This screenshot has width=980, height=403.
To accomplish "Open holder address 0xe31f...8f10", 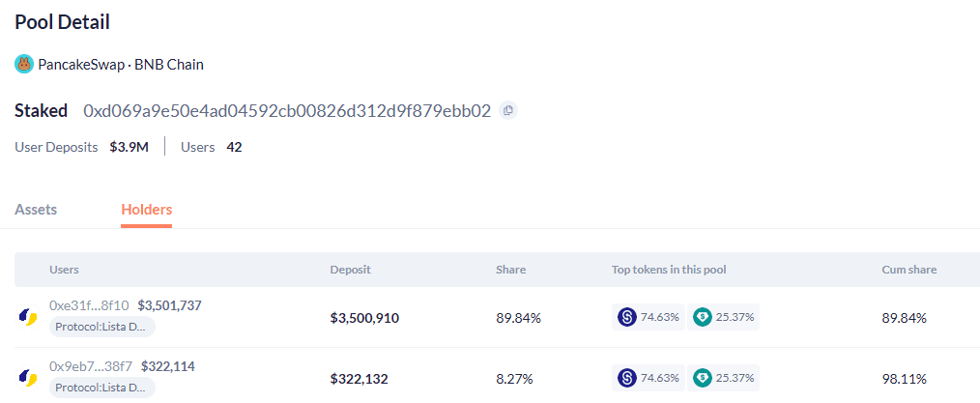I will pos(89,305).
